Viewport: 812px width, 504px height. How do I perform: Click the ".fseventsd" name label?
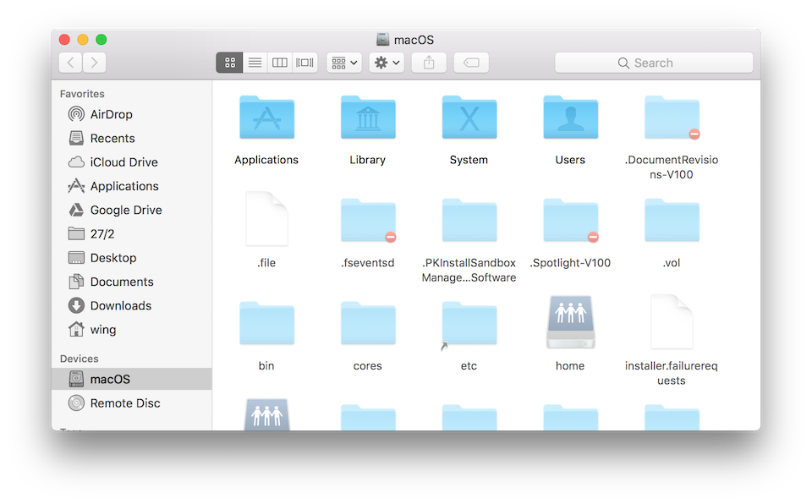[x=367, y=263]
